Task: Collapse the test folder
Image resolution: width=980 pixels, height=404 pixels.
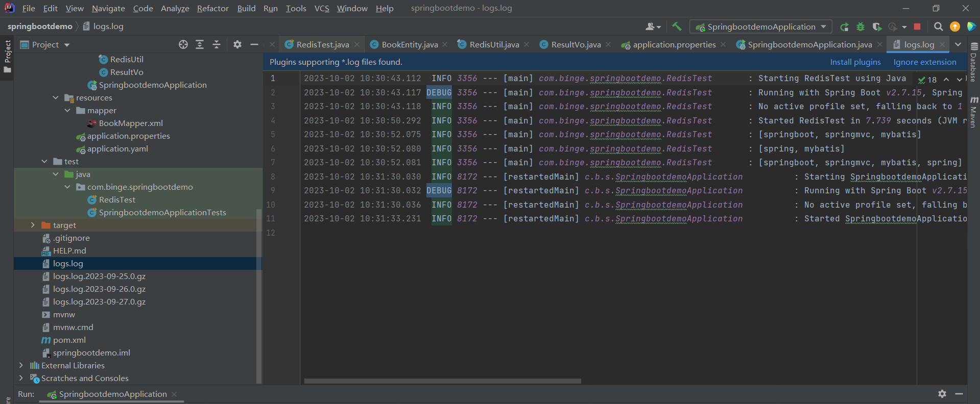Action: [x=44, y=161]
